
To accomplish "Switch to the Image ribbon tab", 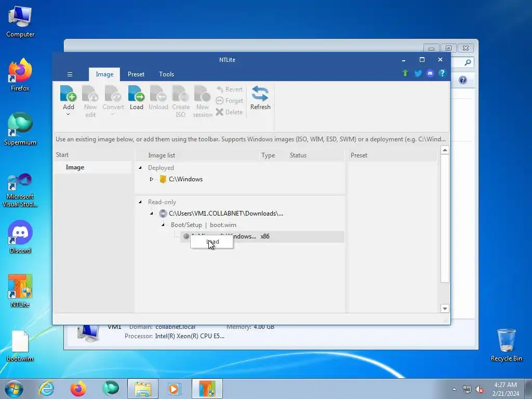I will pos(104,74).
